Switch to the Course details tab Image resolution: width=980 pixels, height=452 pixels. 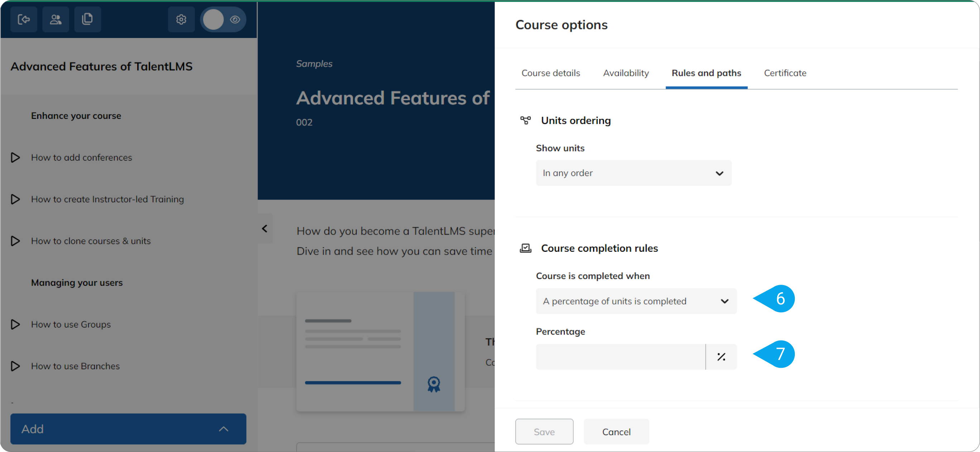551,73
